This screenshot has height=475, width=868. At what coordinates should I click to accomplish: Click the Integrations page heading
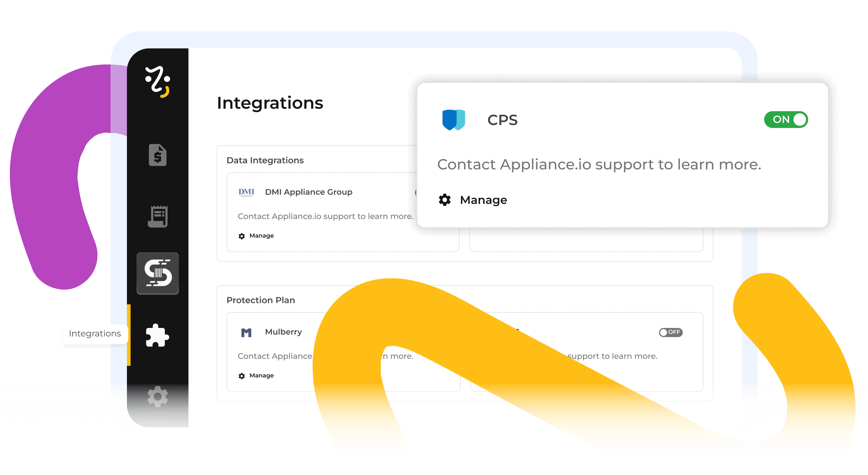tap(270, 103)
